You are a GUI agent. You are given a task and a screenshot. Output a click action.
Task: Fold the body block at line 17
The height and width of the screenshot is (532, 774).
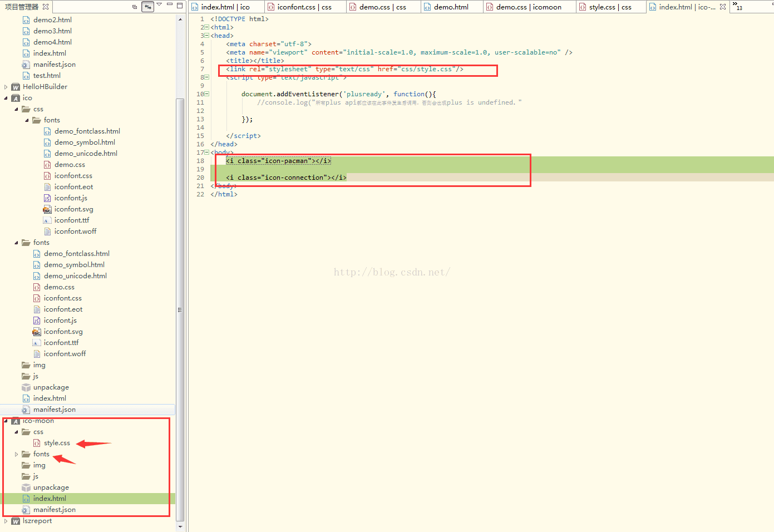(x=207, y=152)
